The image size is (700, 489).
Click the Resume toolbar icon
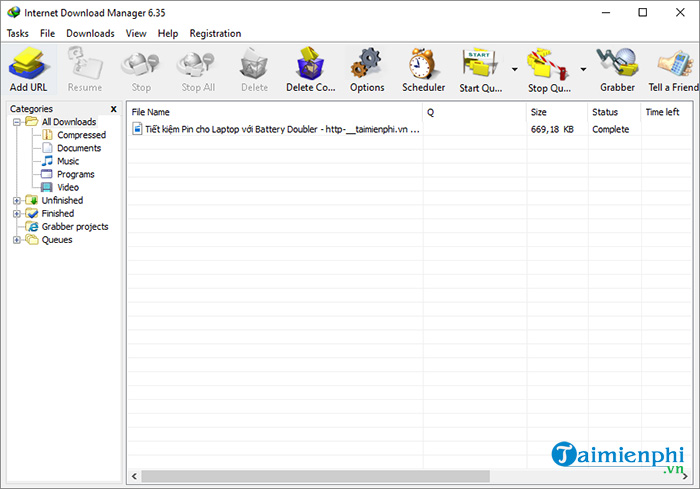click(x=85, y=64)
